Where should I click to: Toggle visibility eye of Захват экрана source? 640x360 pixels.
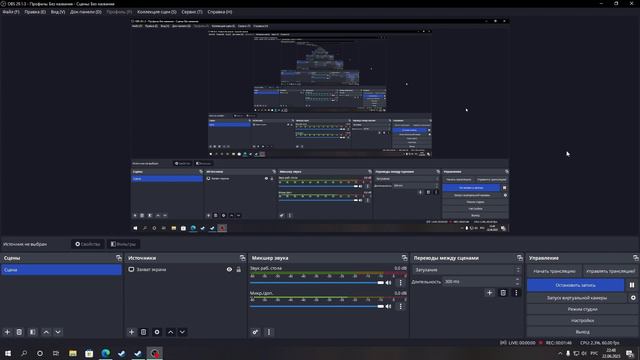pos(229,269)
